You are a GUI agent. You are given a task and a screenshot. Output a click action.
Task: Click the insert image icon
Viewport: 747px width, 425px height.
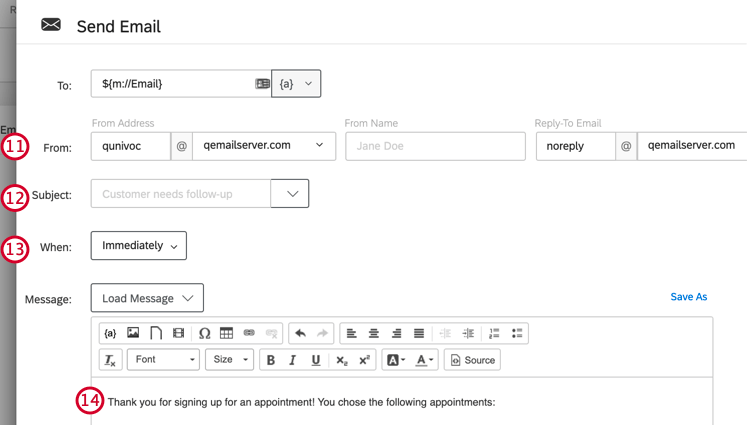tap(133, 333)
